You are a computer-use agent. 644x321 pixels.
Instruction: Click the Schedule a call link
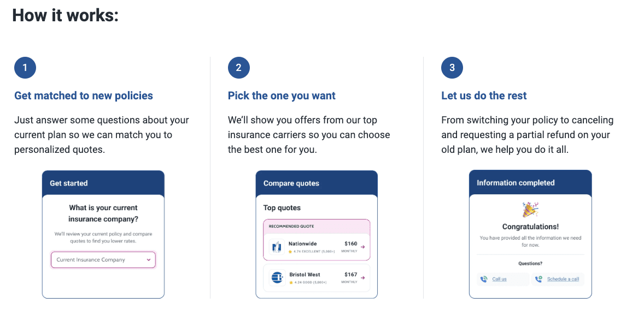pyautogui.click(x=562, y=279)
